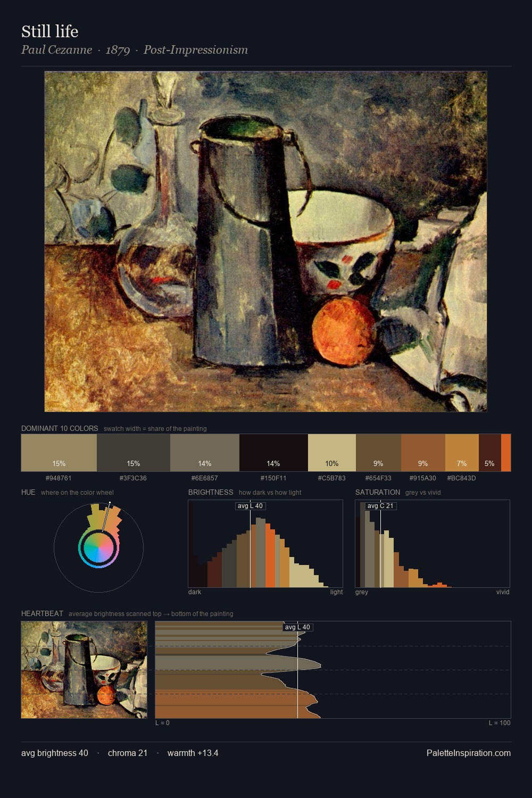This screenshot has height=798, width=532.
Task: Click the avg L 40 marker in Heartbeat chart
Action: 297,627
